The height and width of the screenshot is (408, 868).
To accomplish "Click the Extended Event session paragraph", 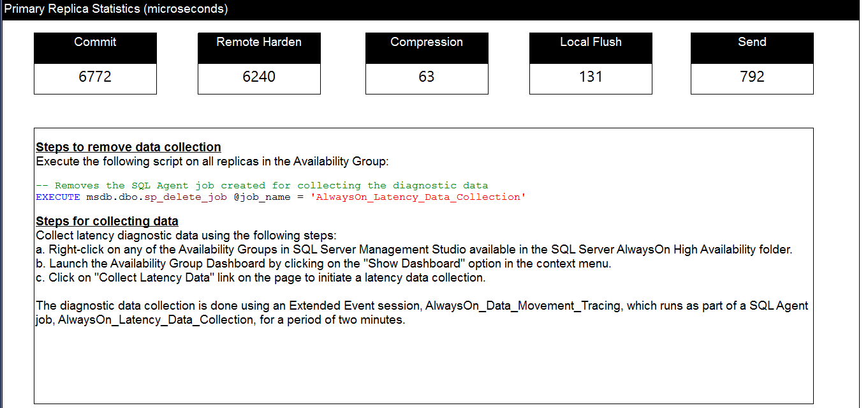I will tap(422, 313).
